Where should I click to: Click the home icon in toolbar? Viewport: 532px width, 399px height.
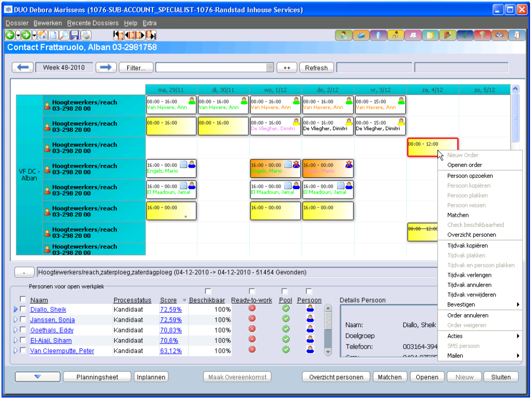point(42,35)
